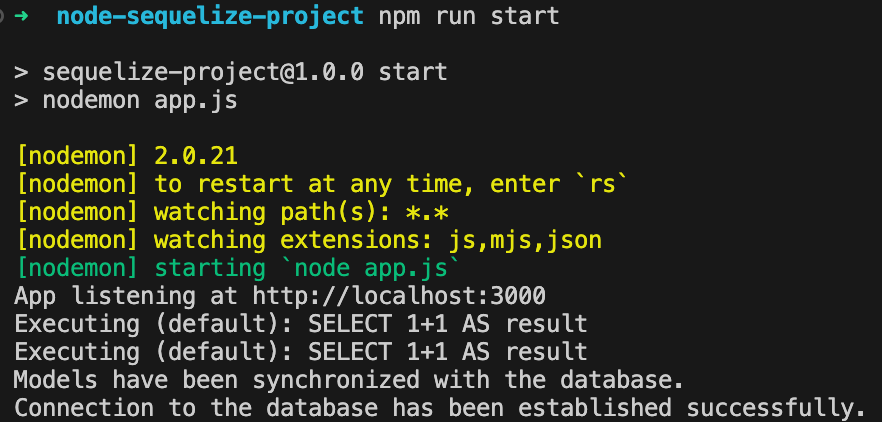This screenshot has width=882, height=422.
Task: Select the nodemon version '2.0.21' line
Action: coord(128,156)
